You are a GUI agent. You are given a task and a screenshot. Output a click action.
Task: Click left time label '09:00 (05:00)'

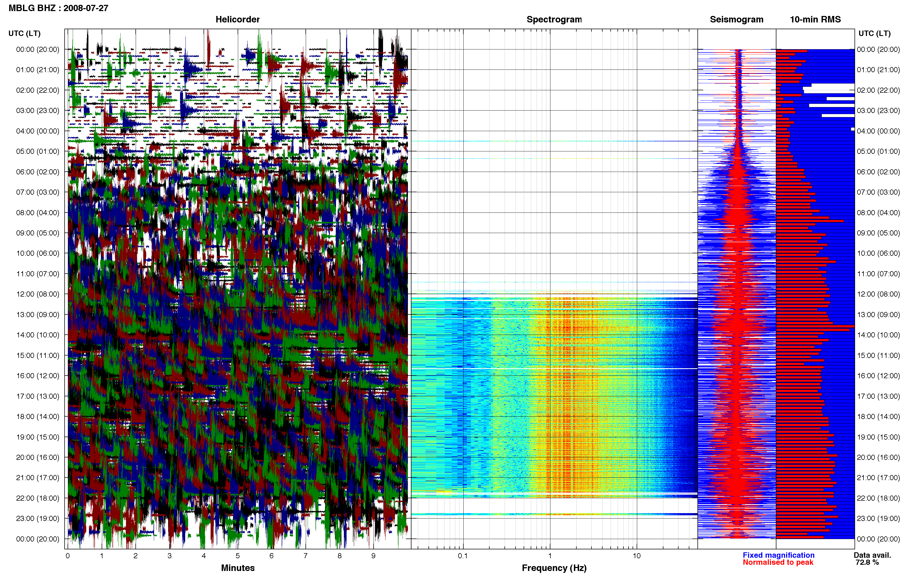pos(38,233)
